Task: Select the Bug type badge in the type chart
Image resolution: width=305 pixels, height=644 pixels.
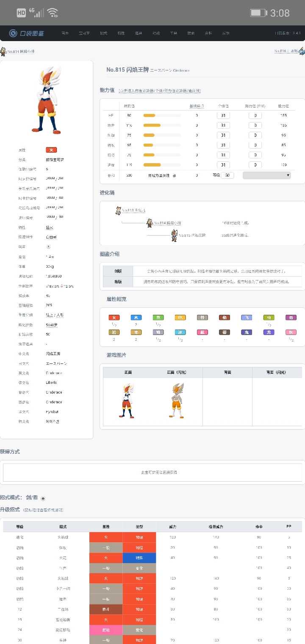Action: 269,317
